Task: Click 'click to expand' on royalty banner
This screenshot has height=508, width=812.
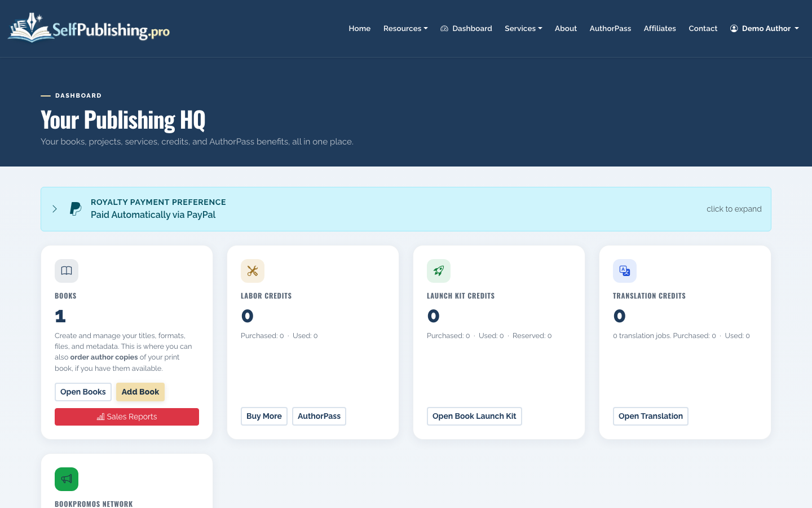Action: [x=734, y=209]
